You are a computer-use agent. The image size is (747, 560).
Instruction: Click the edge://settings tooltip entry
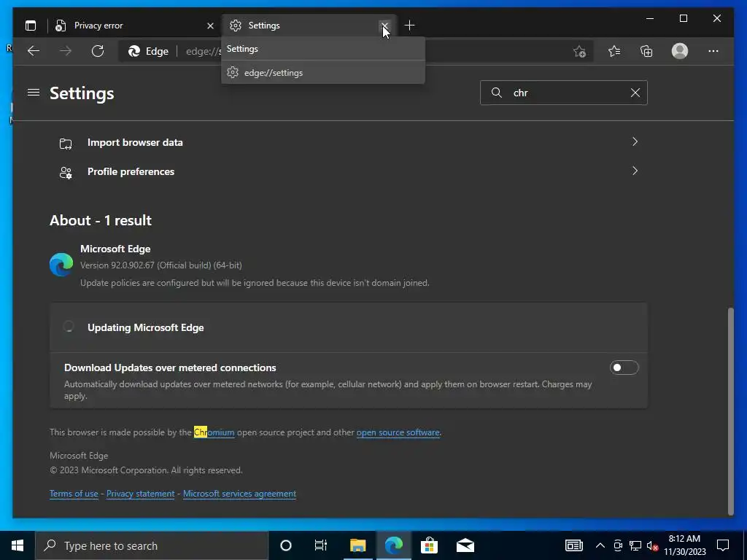[323, 72]
